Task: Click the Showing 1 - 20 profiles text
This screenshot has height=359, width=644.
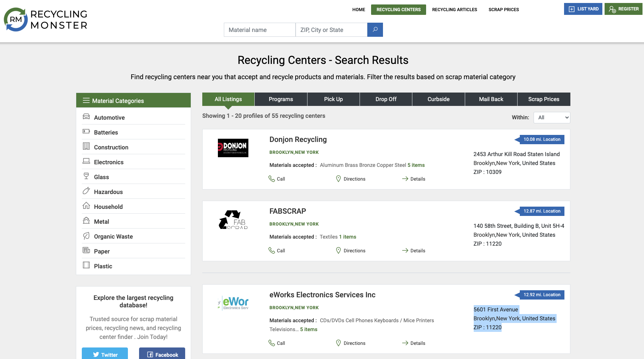Action: click(264, 116)
